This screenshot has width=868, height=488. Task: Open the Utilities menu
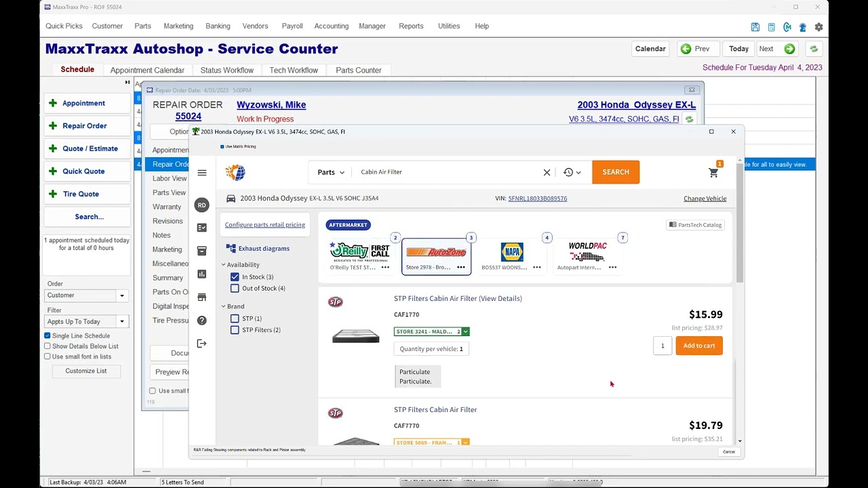(x=449, y=26)
